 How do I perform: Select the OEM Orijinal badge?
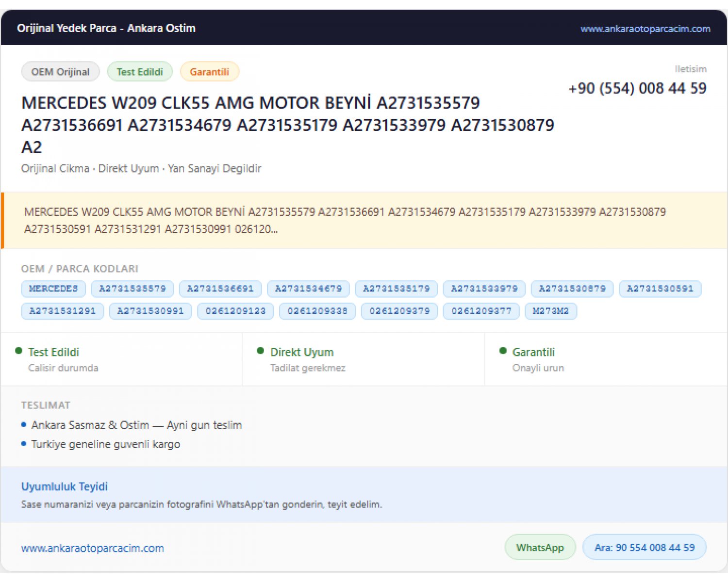pyautogui.click(x=61, y=72)
